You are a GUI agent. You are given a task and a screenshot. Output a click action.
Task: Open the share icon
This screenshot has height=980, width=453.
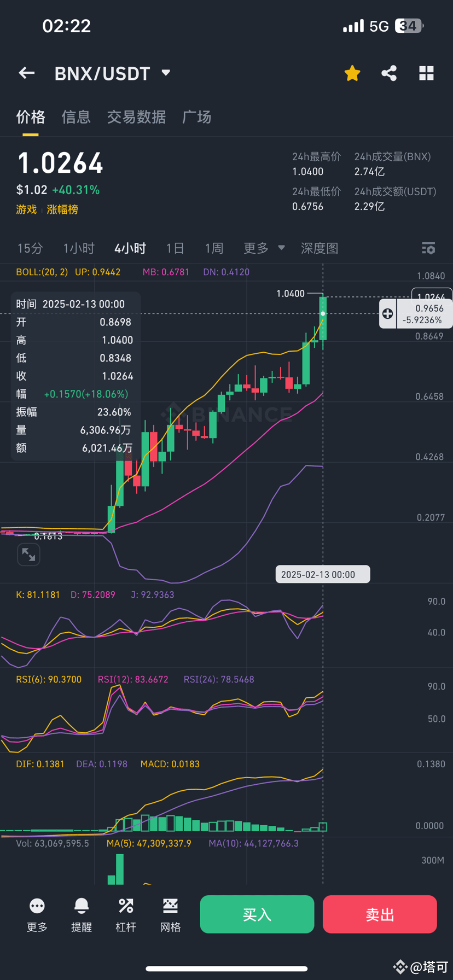(x=389, y=73)
